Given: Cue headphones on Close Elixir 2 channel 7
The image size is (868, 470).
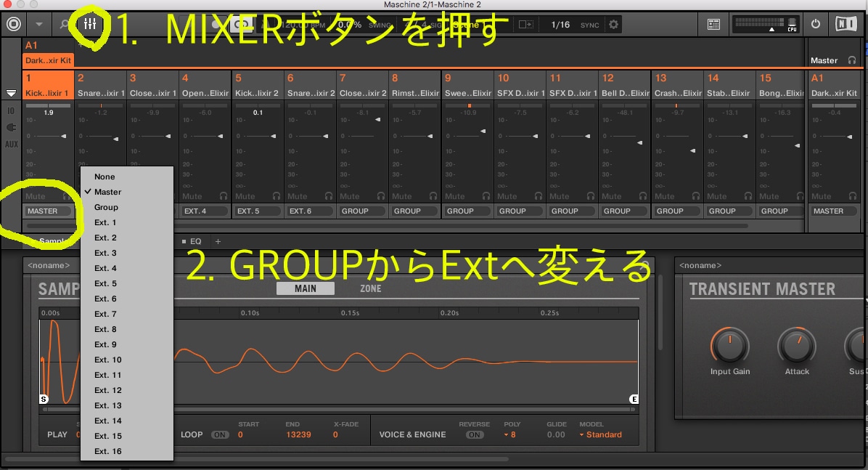Looking at the screenshot, I should [x=381, y=196].
